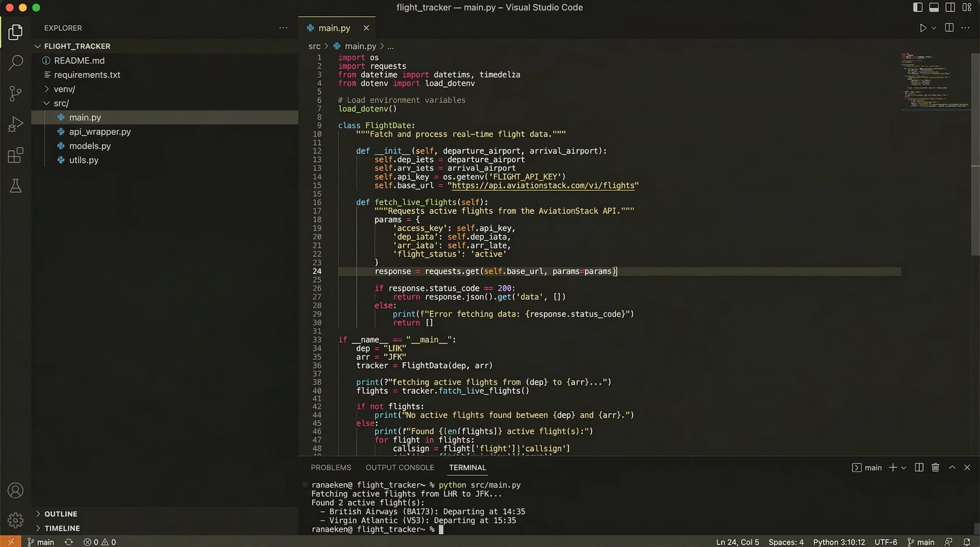Expand the OUTLINE section
This screenshot has height=547, width=980.
[x=61, y=514]
